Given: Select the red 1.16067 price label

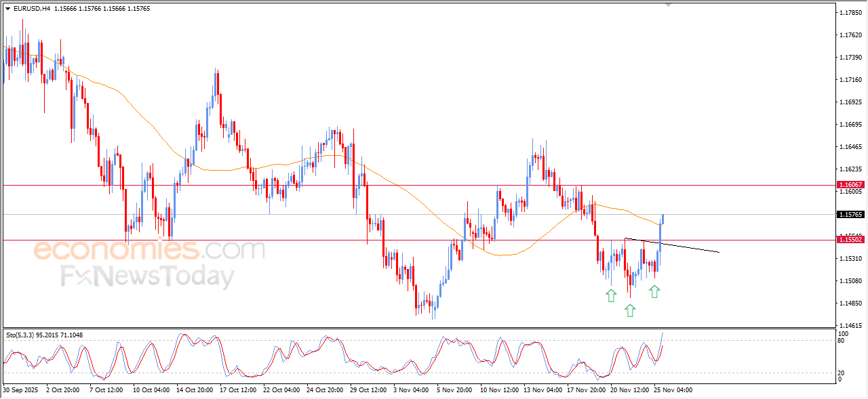Looking at the screenshot, I should [x=850, y=184].
